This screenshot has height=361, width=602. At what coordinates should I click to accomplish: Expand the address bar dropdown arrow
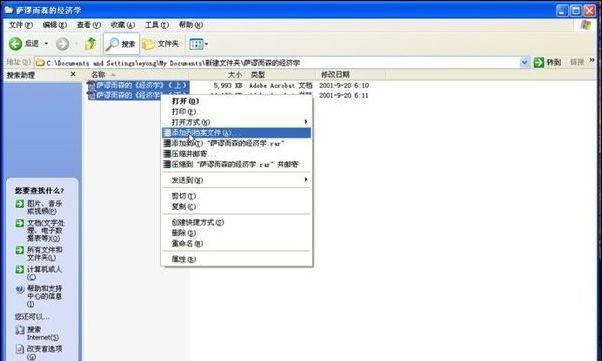tap(524, 62)
